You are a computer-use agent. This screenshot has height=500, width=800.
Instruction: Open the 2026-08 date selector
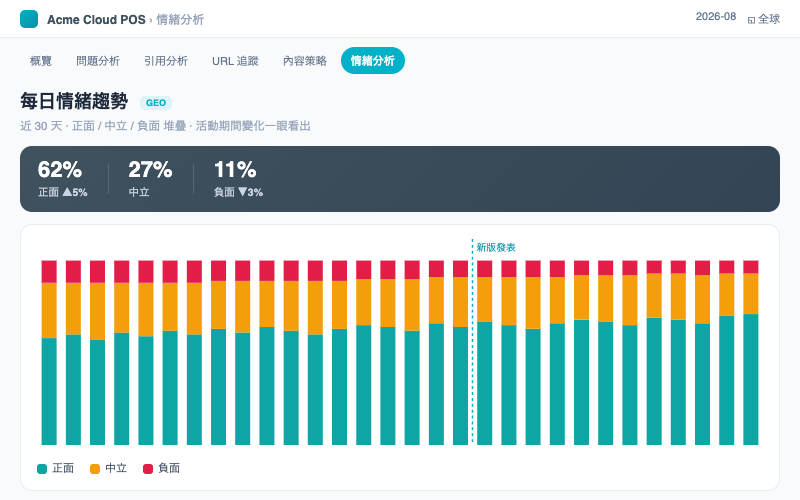pos(716,16)
